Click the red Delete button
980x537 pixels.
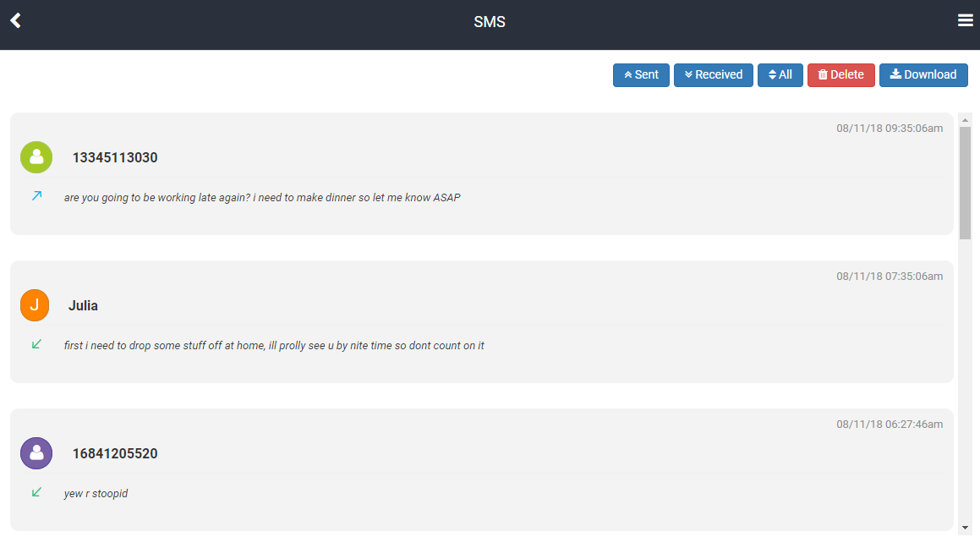click(x=840, y=75)
